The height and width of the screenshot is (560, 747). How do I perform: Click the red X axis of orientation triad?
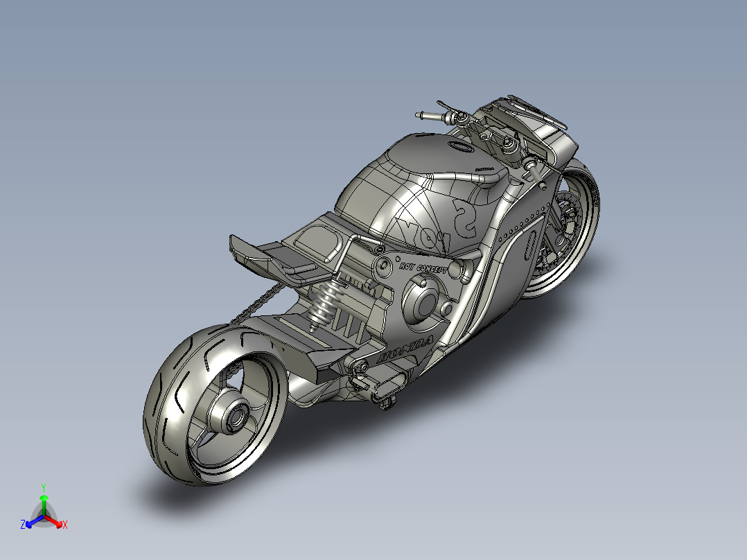pyautogui.click(x=55, y=523)
